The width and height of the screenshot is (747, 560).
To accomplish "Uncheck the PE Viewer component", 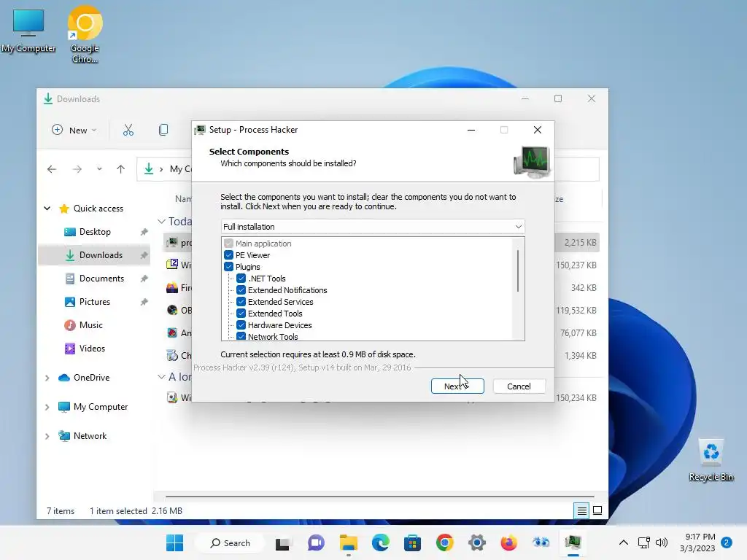I will pos(228,255).
